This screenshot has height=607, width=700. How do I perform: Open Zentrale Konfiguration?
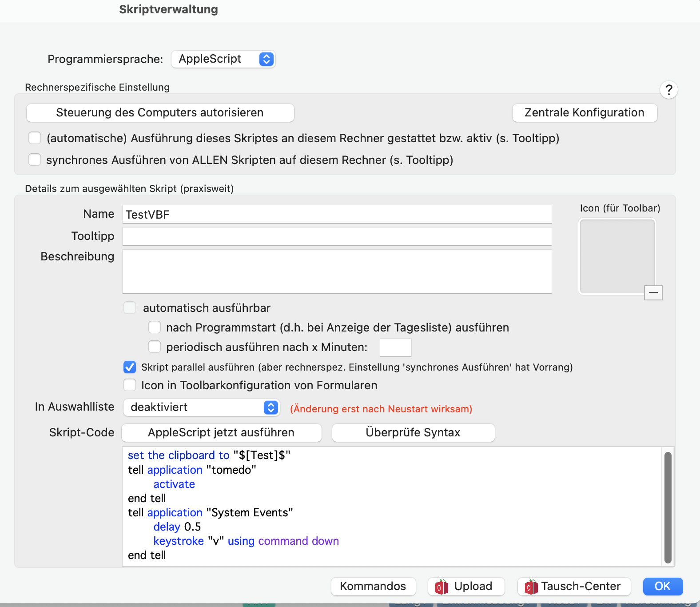pyautogui.click(x=585, y=113)
